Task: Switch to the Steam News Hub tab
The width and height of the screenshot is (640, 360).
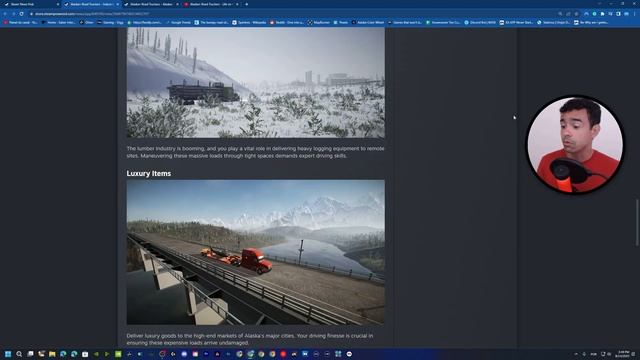Action: tap(31, 4)
